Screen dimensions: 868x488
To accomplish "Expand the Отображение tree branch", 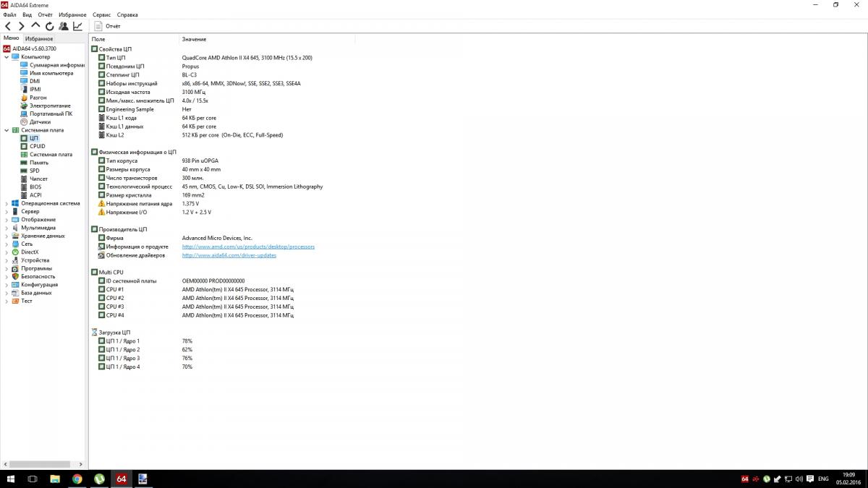I will click(x=7, y=219).
